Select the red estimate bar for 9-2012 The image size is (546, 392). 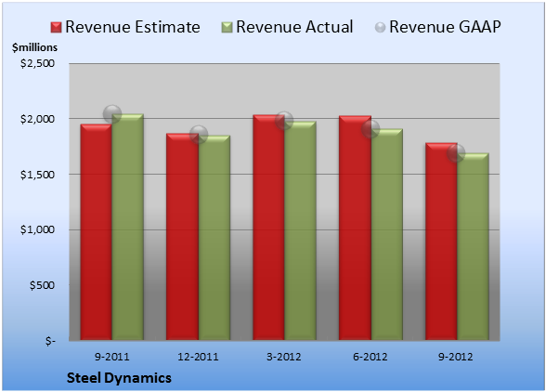point(441,242)
